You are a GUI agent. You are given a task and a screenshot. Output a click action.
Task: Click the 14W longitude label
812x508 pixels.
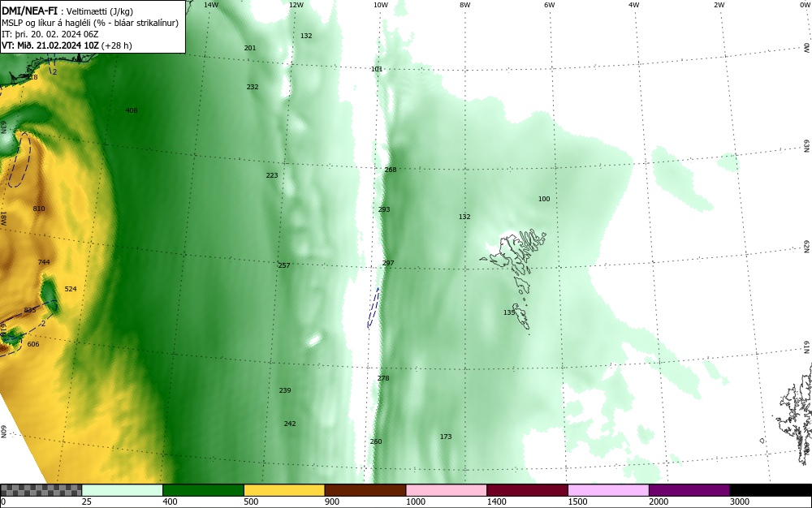click(211, 5)
